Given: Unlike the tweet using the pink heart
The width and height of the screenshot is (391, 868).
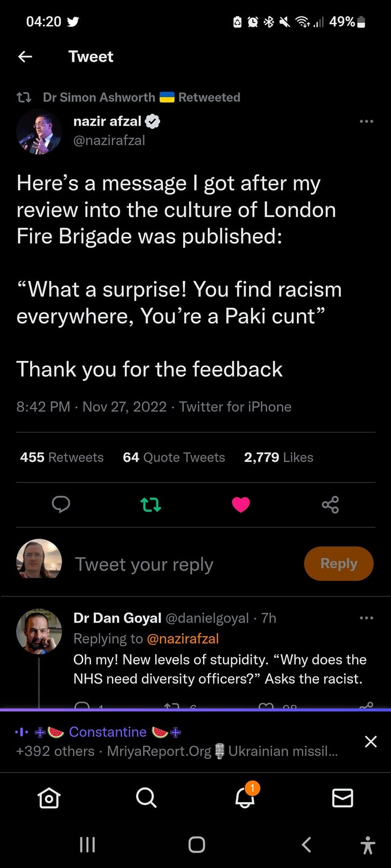Looking at the screenshot, I should pyautogui.click(x=241, y=504).
